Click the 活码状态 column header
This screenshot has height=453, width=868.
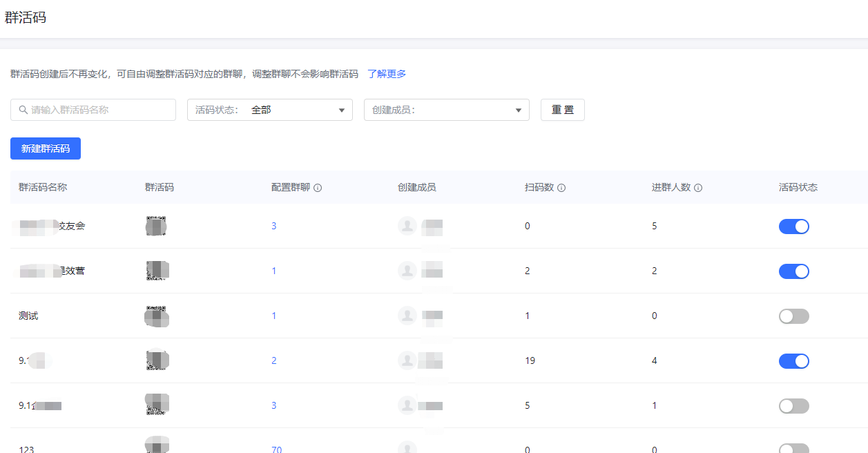tap(798, 187)
